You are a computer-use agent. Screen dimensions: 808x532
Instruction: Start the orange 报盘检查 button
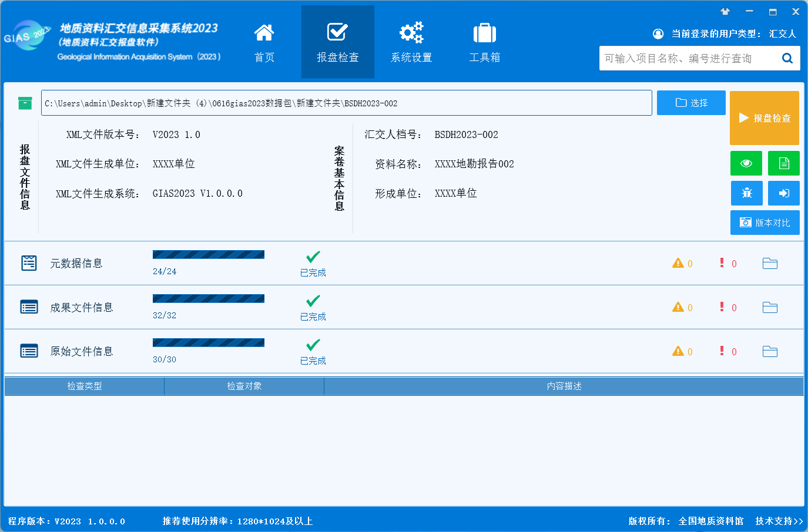point(765,118)
